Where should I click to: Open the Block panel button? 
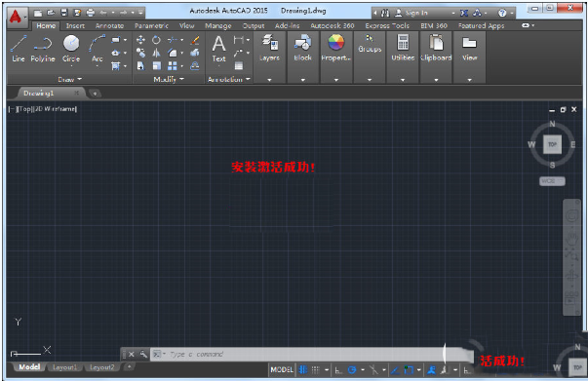click(302, 47)
